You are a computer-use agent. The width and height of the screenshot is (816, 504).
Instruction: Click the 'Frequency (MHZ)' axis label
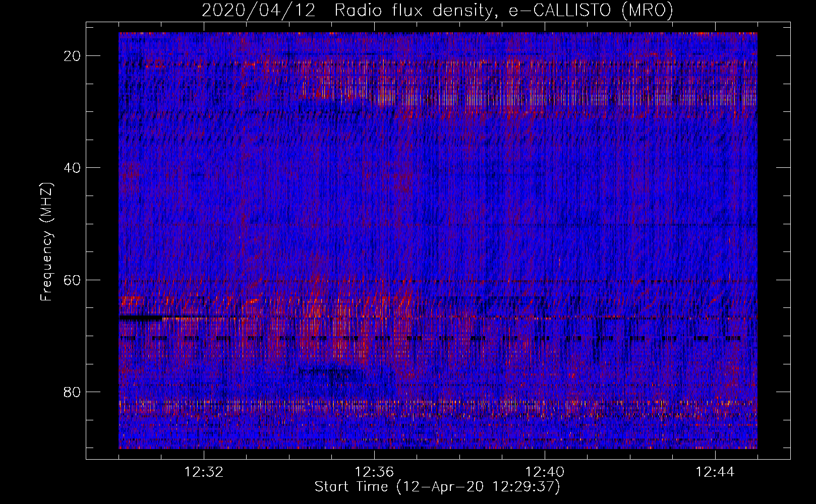[46, 242]
